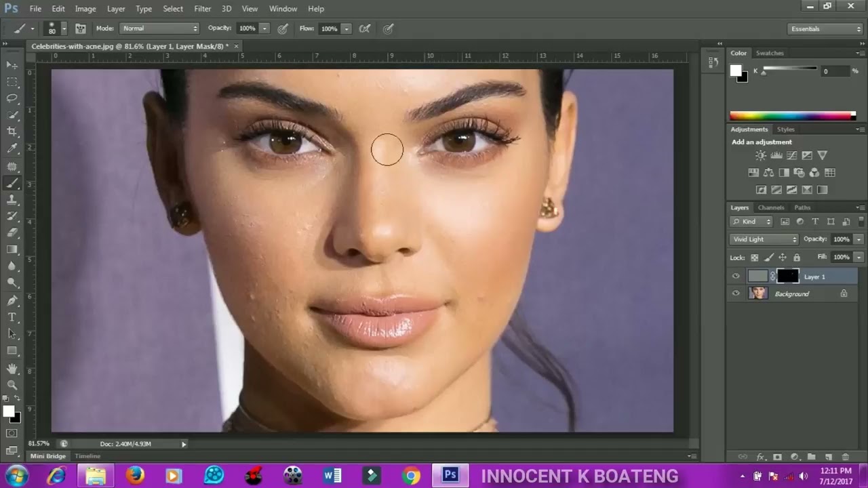Screen dimensions: 868x488
Task: Switch to the Swatches tab
Action: point(770,53)
